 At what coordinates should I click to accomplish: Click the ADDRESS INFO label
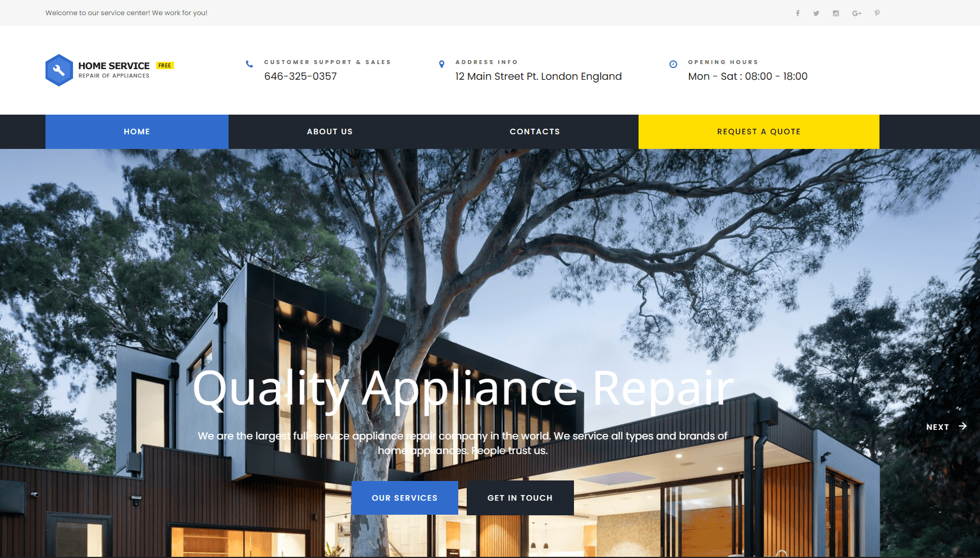[486, 62]
